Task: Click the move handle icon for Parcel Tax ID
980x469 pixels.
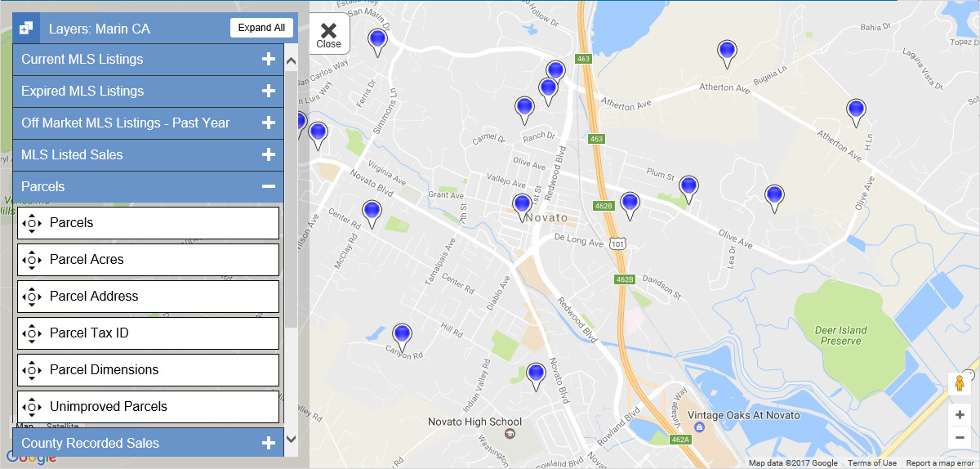Action: (x=32, y=333)
